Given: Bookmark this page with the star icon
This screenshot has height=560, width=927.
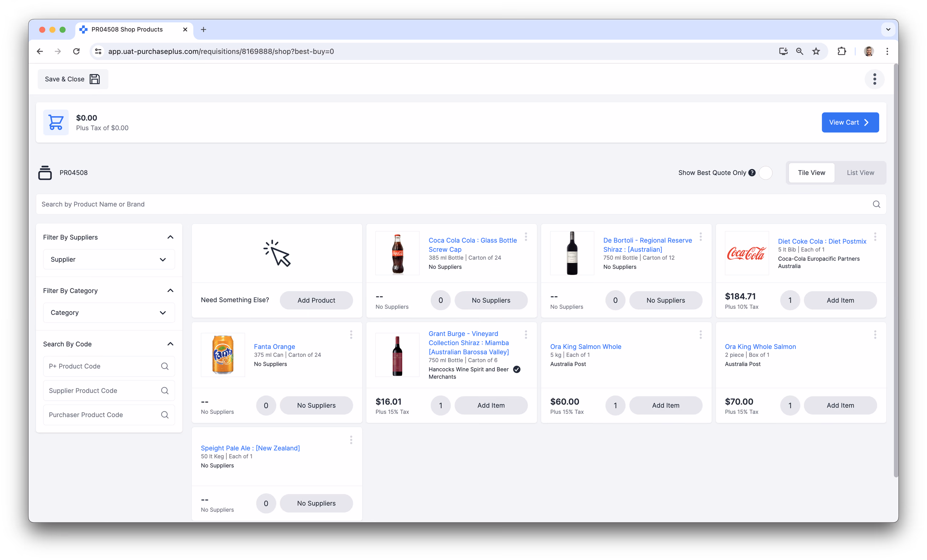Looking at the screenshot, I should [x=816, y=51].
